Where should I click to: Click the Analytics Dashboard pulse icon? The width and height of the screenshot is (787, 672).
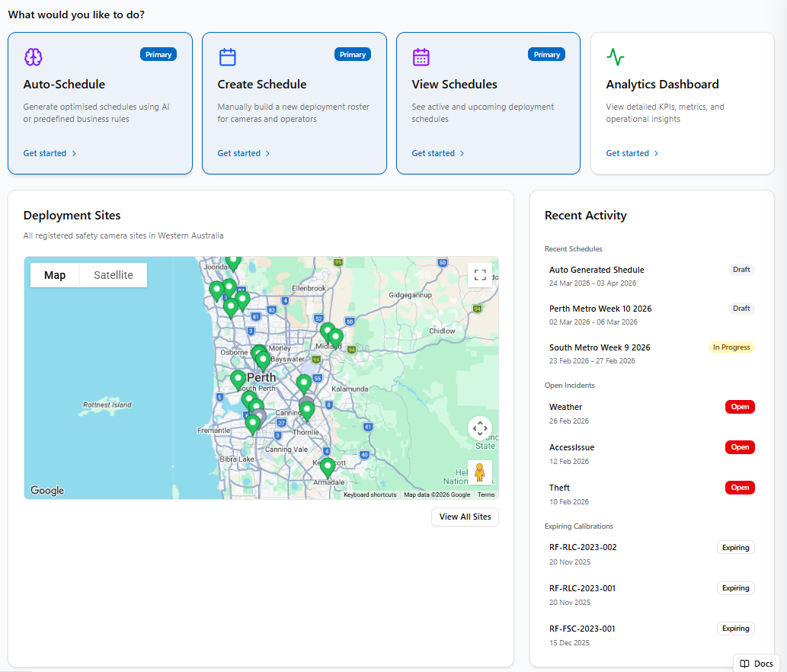[x=616, y=56]
